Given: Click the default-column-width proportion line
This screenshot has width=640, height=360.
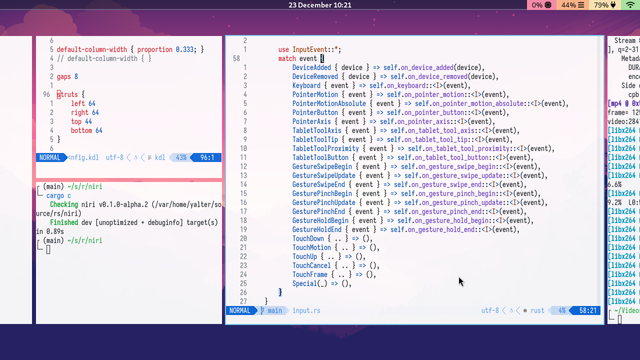Looking at the screenshot, I should [130, 49].
